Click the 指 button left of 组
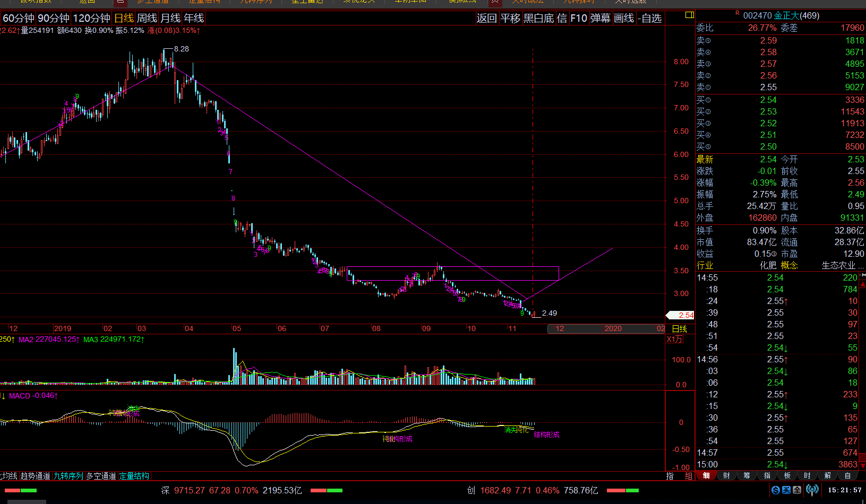Screen dimensions: 866x504 pyautogui.click(x=670, y=476)
